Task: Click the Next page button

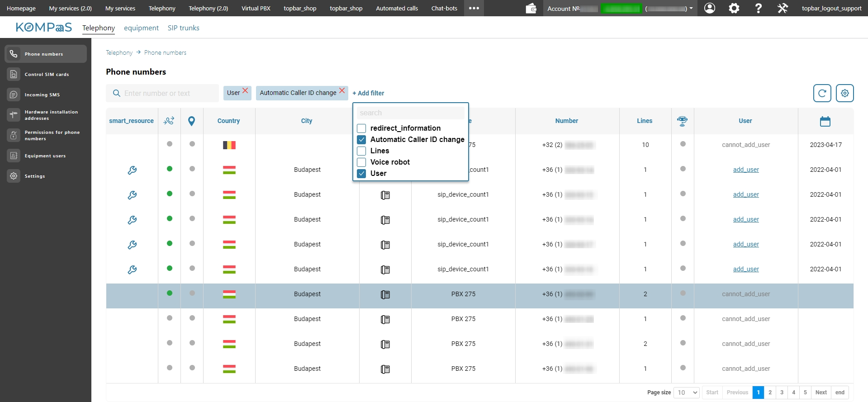Action: [x=821, y=393]
